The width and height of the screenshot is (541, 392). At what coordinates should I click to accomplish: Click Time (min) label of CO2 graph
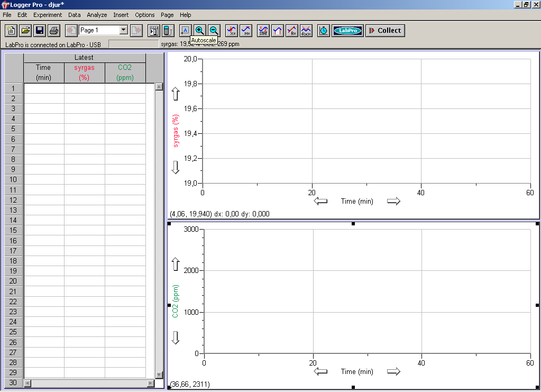point(357,372)
